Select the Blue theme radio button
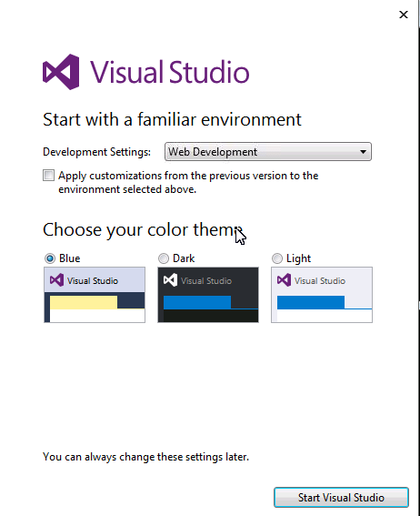 (50, 258)
